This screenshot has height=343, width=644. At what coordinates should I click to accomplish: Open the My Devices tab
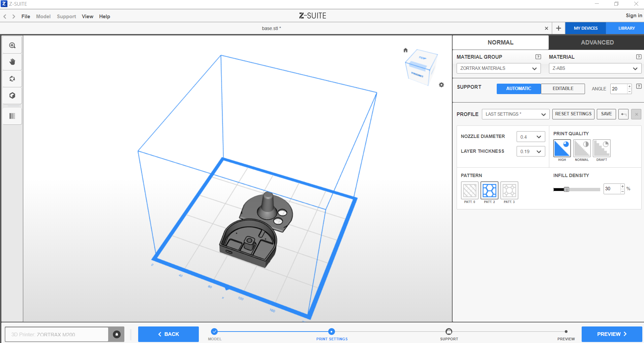pyautogui.click(x=586, y=28)
